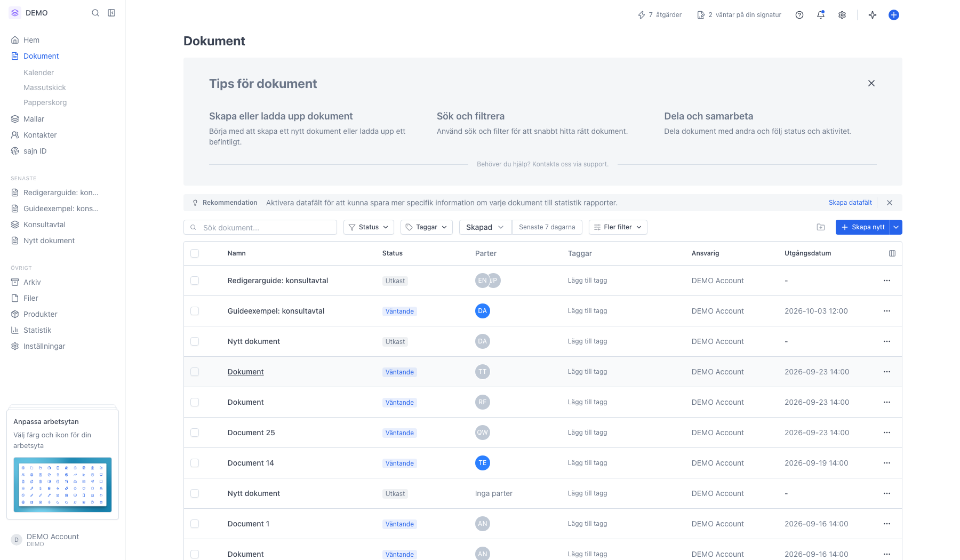Open the help question mark icon
Viewport: 960px width, 560px height.
pyautogui.click(x=799, y=15)
